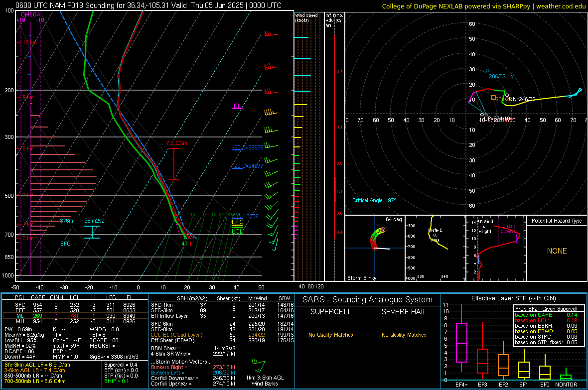Viewport: 588px width, 390px height.
Task: Click the Eff Shear (EBWD) row
Action: click(x=222, y=341)
